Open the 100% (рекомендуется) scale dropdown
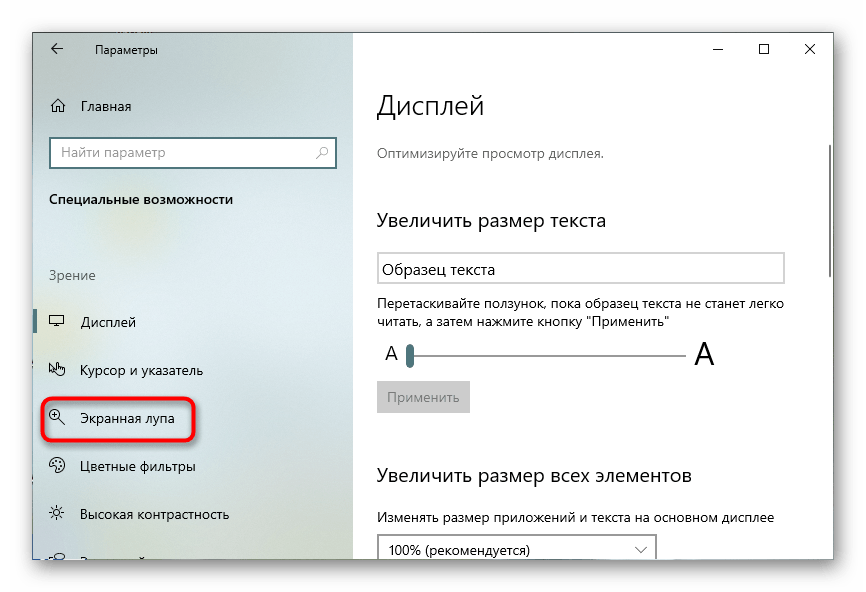The height and width of the screenshot is (592, 866). (x=517, y=548)
